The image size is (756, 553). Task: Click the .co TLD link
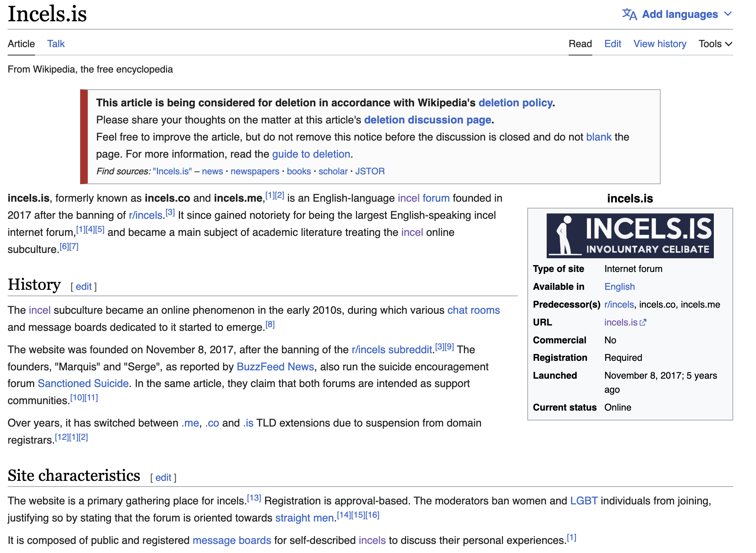212,423
